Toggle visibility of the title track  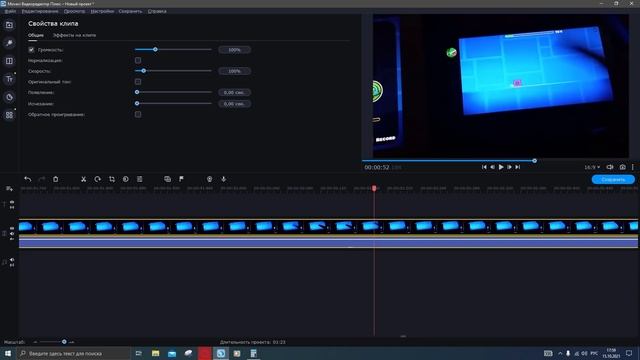pos(12,202)
